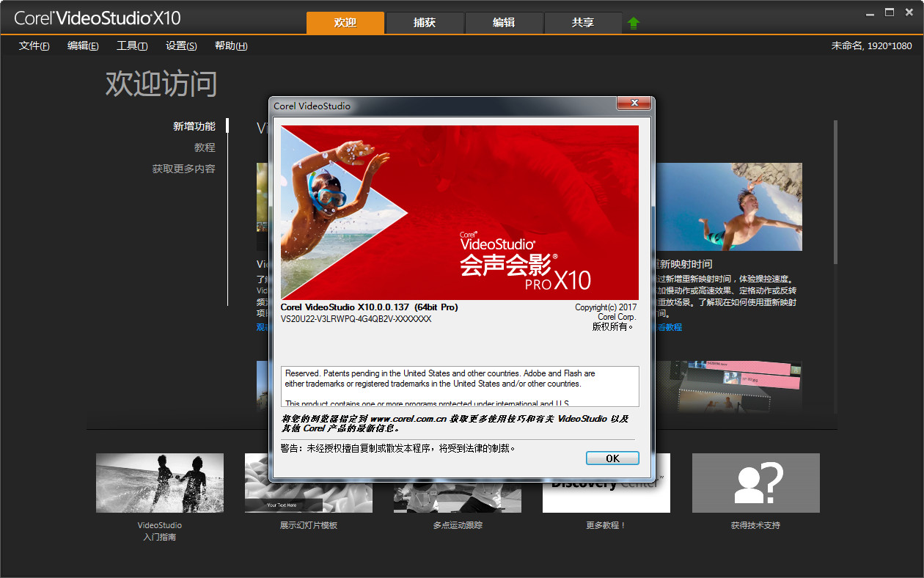Click OK in the Corel VideoStudio dialog
Screen dimensions: 924x578
point(612,458)
